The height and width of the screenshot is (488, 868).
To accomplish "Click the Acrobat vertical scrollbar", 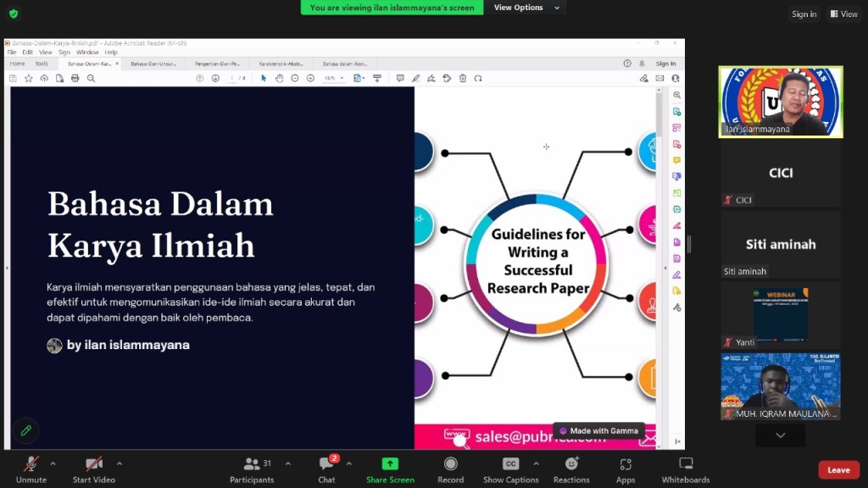I will (x=659, y=254).
